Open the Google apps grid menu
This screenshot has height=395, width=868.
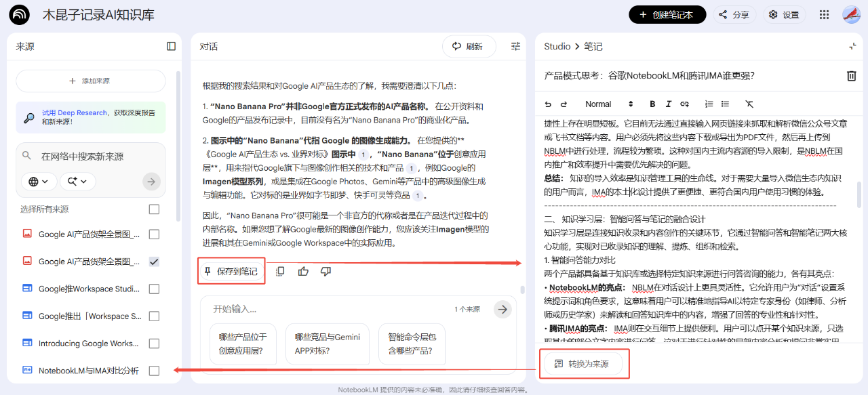(824, 14)
